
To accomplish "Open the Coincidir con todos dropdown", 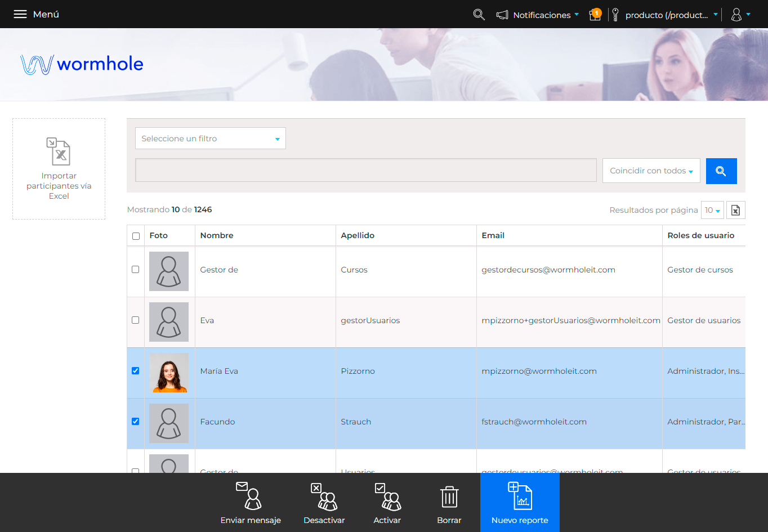I will click(651, 171).
